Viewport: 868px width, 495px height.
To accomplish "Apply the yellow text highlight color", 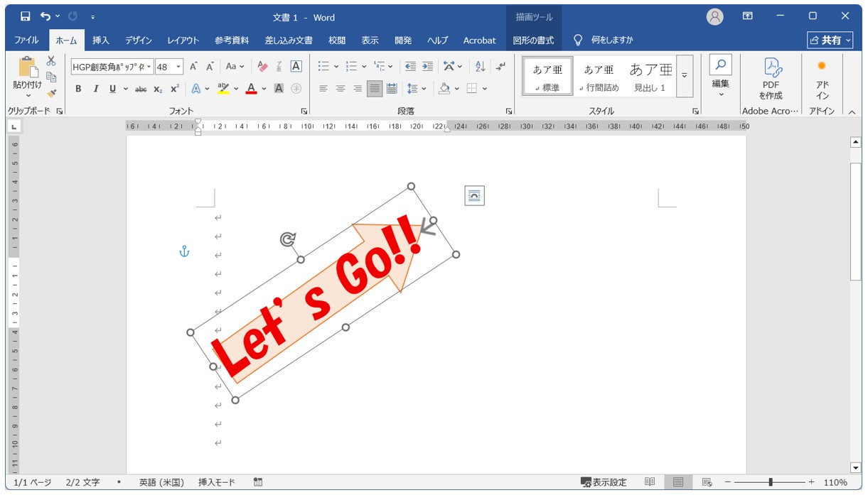I will (223, 89).
